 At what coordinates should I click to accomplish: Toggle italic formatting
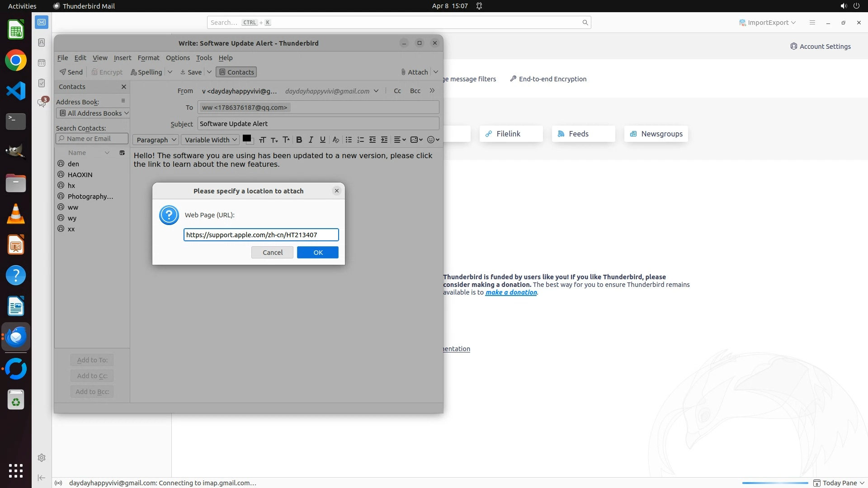coord(311,140)
